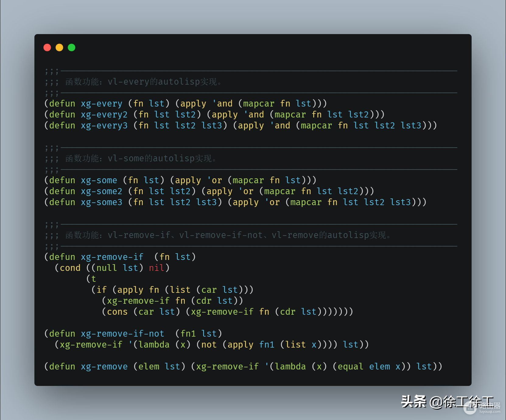
Task: Click xg-remove in the last defun line
Action: pyautogui.click(x=104, y=367)
